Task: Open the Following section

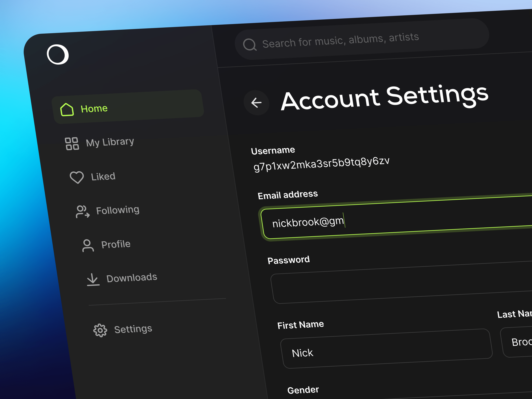Action: click(x=118, y=210)
